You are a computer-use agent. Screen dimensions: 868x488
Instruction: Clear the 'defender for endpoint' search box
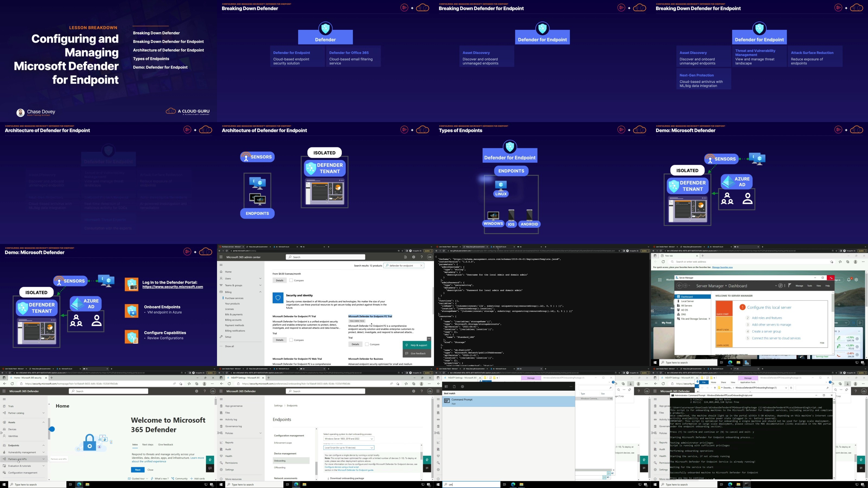[421, 265]
